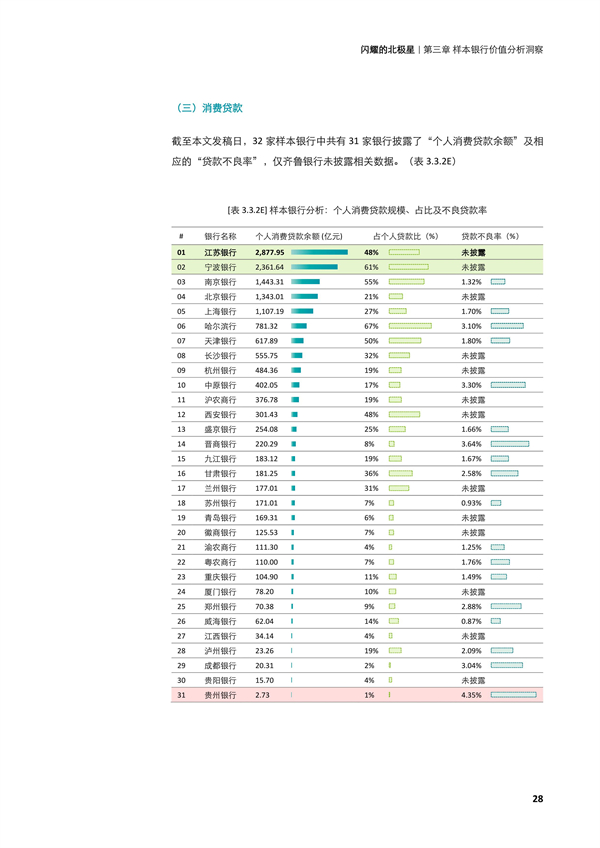Select the value 1,343.01
The image size is (600, 848).
coord(269,297)
